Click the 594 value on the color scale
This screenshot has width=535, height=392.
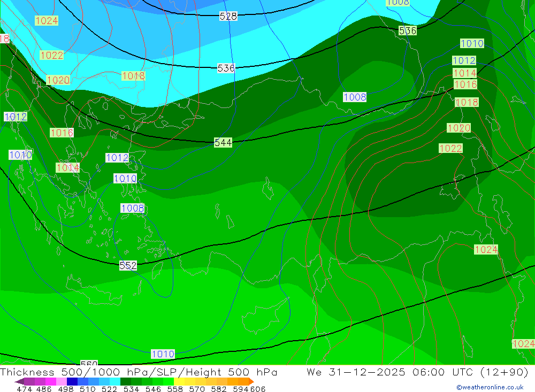click(x=240, y=389)
